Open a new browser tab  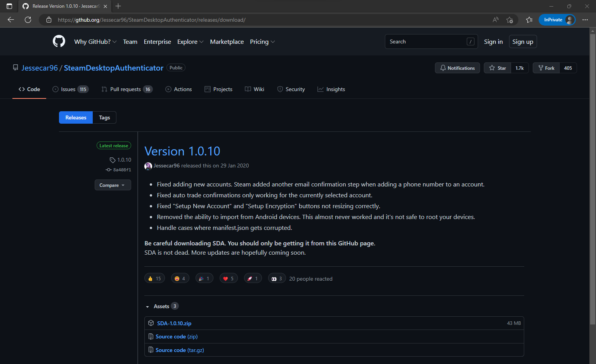click(118, 6)
